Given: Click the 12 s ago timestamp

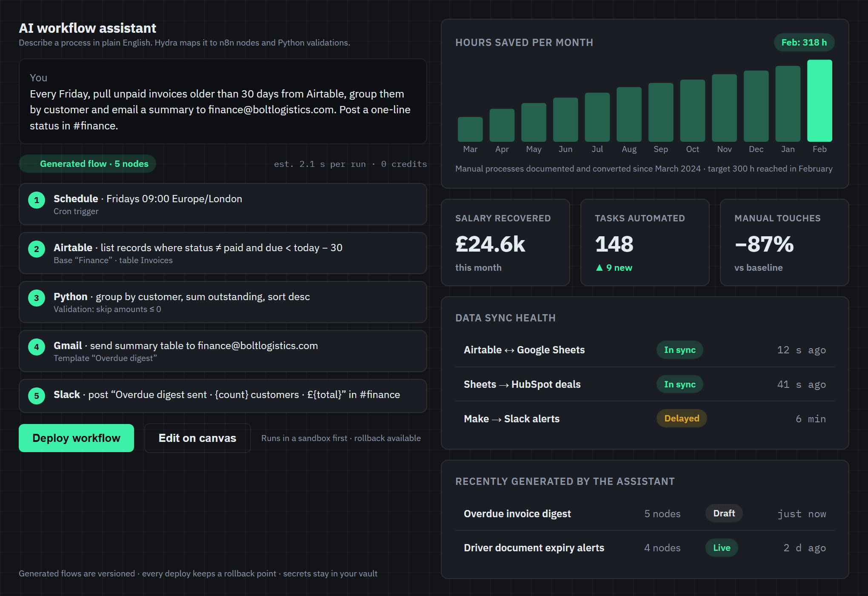Looking at the screenshot, I should click(802, 350).
